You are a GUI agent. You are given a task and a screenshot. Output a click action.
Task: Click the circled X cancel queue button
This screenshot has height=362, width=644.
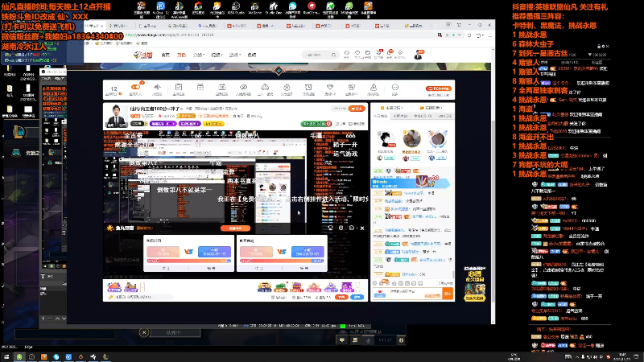point(144,332)
